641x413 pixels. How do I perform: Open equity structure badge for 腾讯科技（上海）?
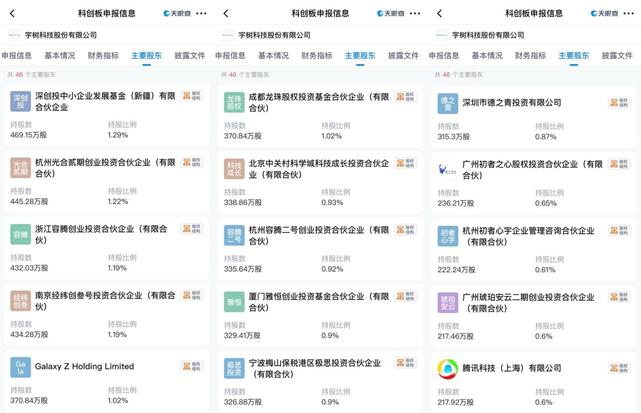tap(619, 368)
